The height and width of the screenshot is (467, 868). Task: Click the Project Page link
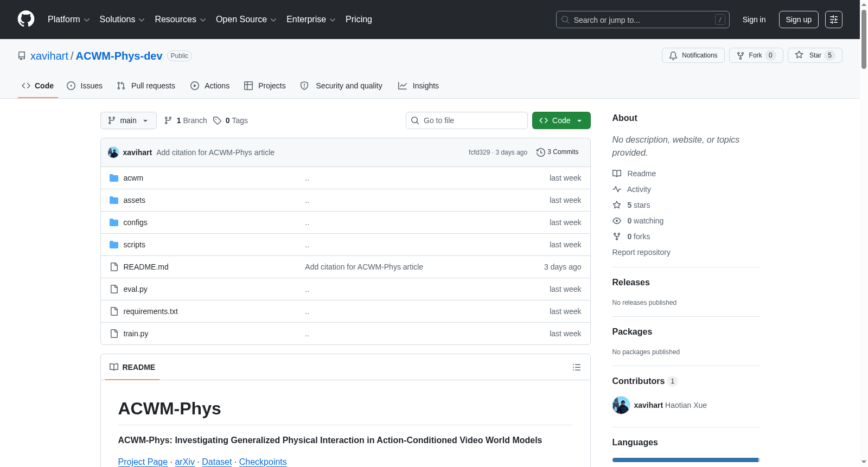pos(143,462)
